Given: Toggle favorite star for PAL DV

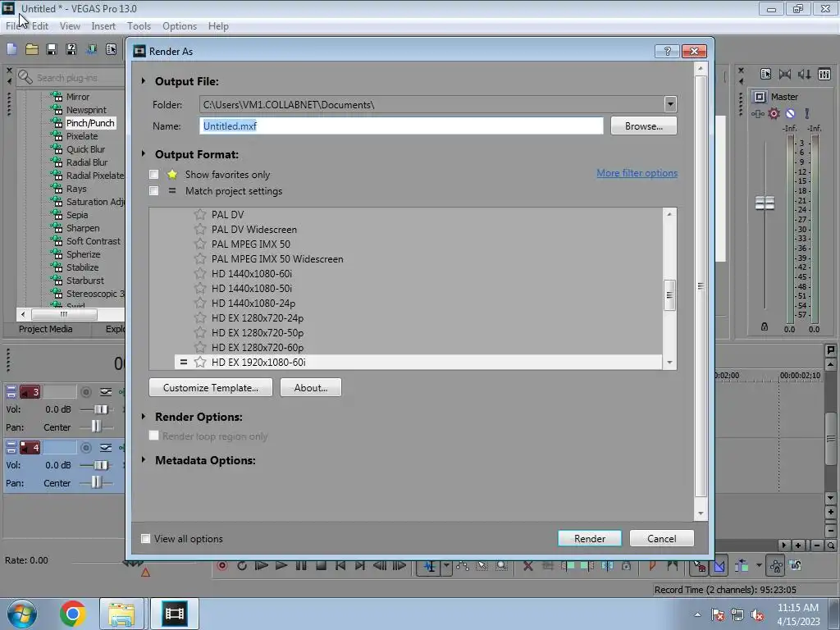Looking at the screenshot, I should (200, 214).
